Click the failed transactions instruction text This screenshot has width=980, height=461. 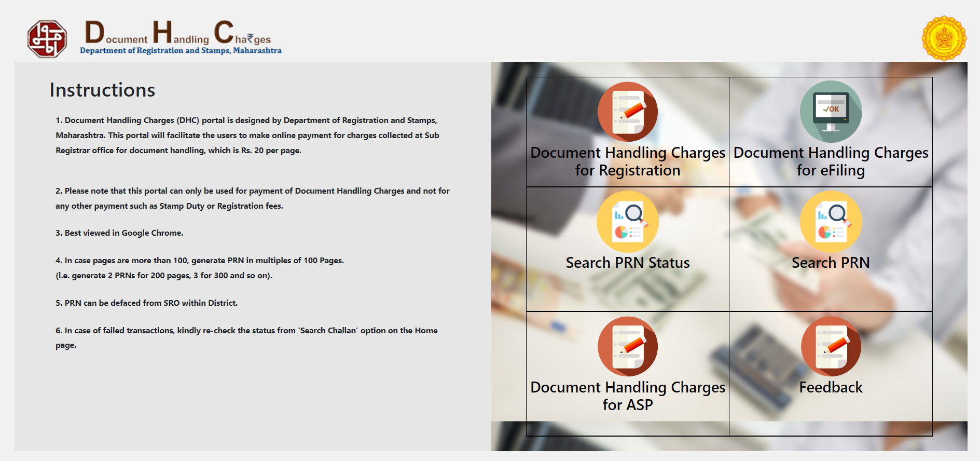point(246,331)
